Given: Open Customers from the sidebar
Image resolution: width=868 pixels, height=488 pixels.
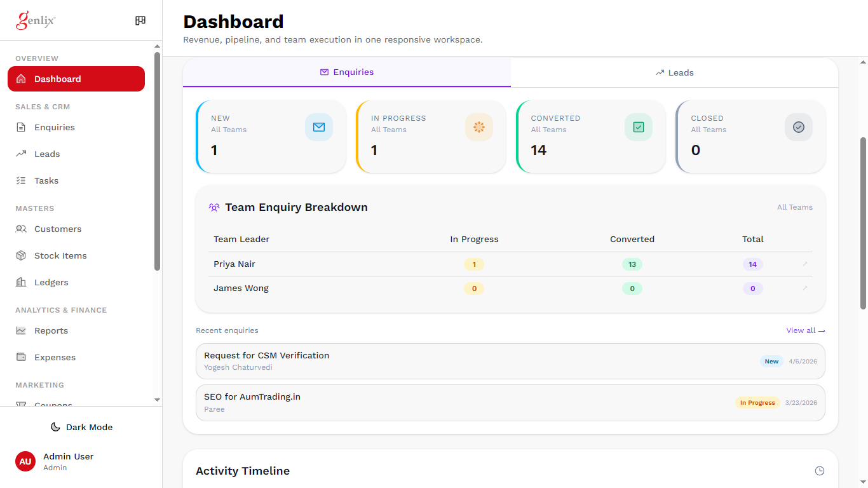Looking at the screenshot, I should (x=58, y=229).
